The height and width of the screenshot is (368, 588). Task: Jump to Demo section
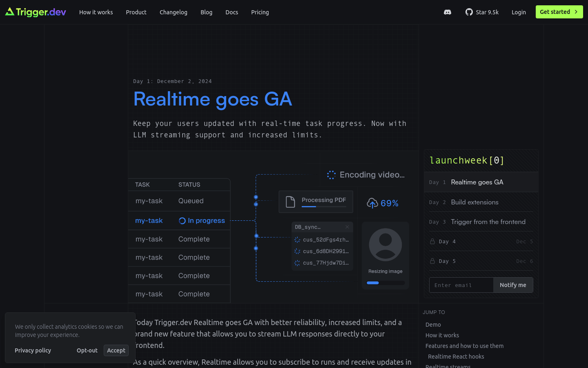click(x=433, y=325)
